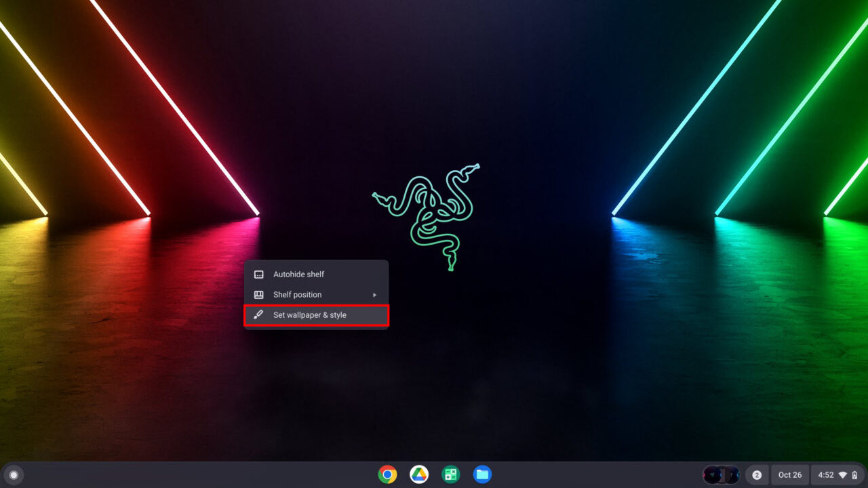Image resolution: width=868 pixels, height=488 pixels.
Task: Click the Autohide shelf icon in the context menu
Action: [x=258, y=274]
